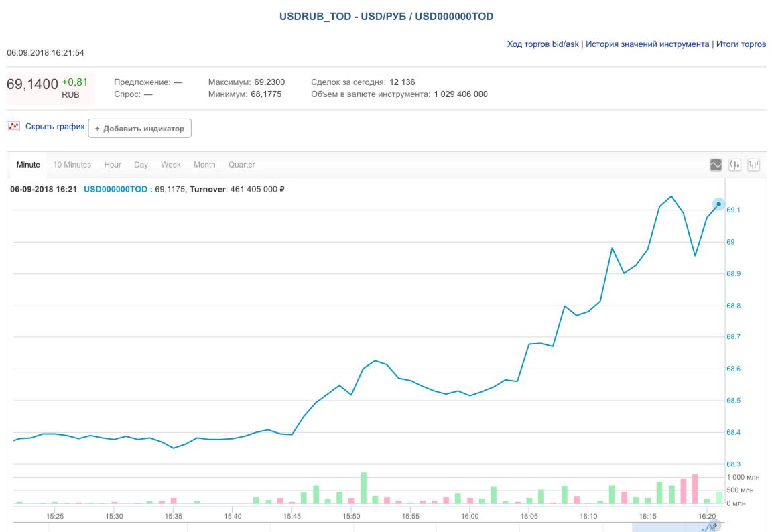Screen dimensions: 772x532
Task: Click the Максимум value 69,2300
Action: pos(269,82)
